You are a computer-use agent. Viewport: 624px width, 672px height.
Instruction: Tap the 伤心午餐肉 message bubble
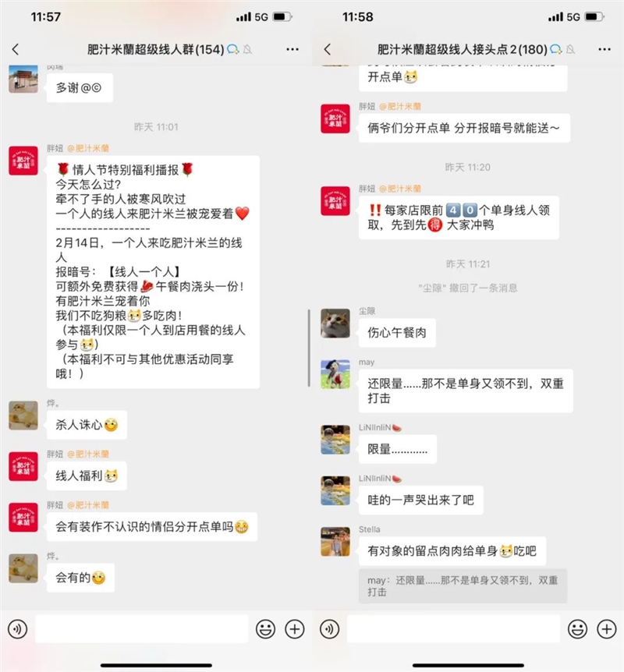coord(397,333)
